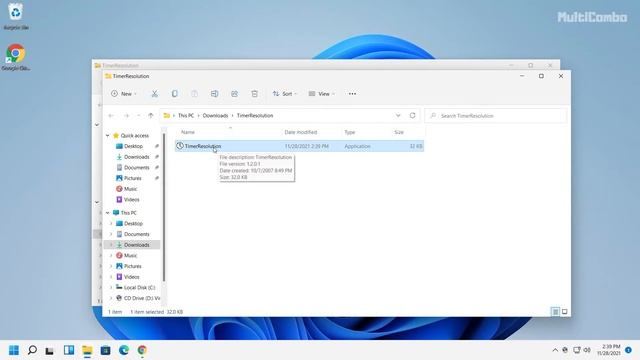Open recent locations chevron
Image resolution: width=640 pixels, height=360 pixels.
(x=139, y=116)
